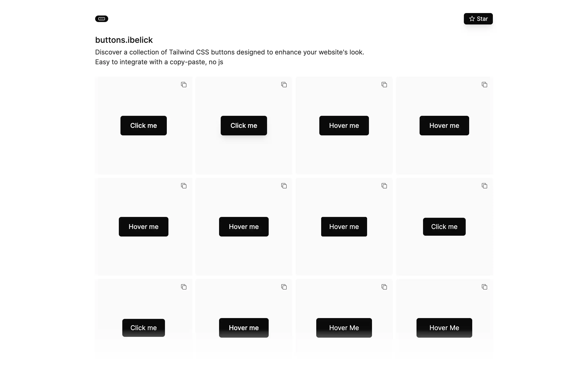
Task: Copy code for the first Click me button
Action: coord(184,84)
